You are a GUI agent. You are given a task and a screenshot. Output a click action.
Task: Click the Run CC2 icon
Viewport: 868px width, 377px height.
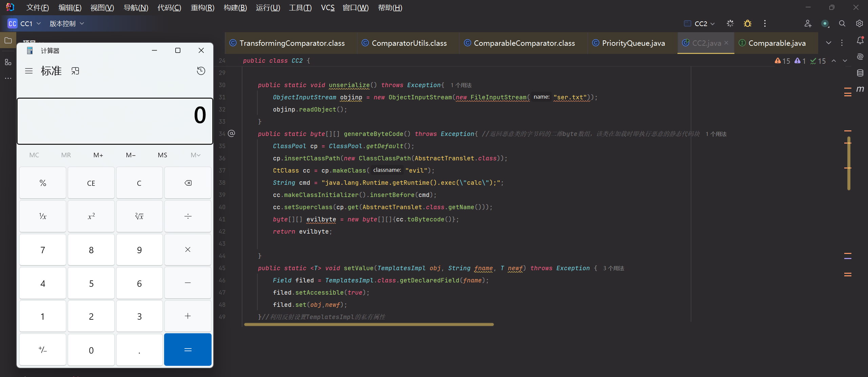730,23
